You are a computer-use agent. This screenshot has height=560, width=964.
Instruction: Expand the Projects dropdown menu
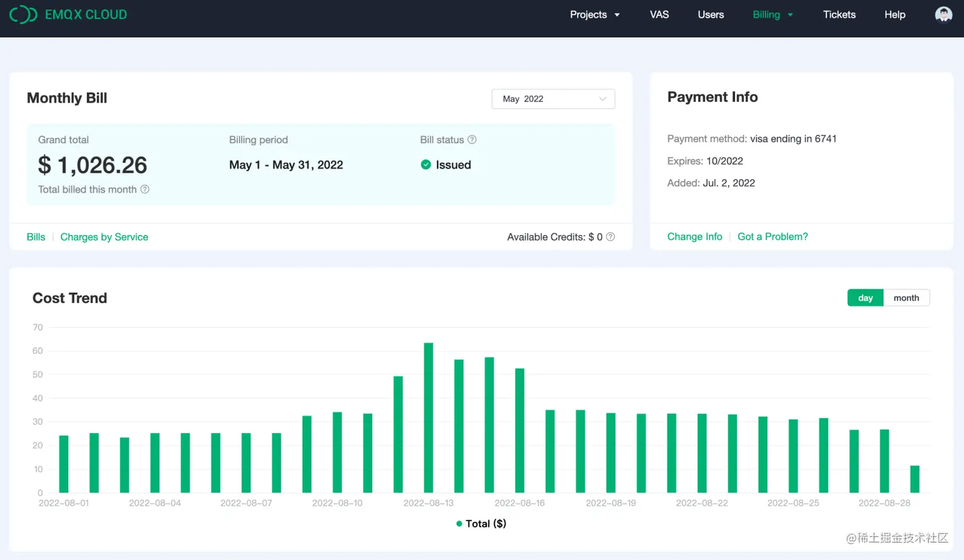tap(594, 15)
